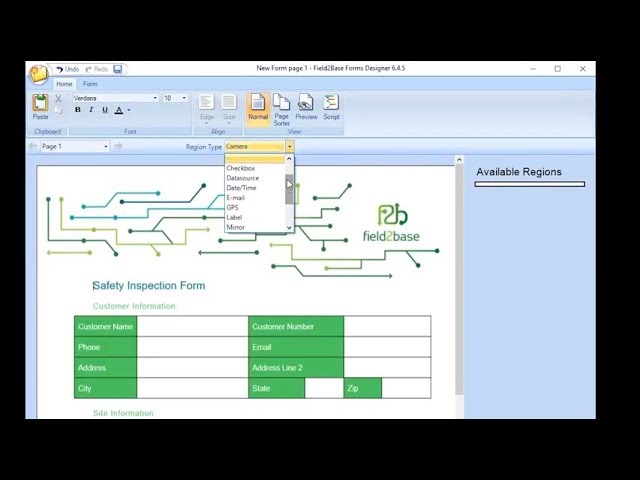Open the Script view
This screenshot has height=480, width=640.
(x=331, y=107)
